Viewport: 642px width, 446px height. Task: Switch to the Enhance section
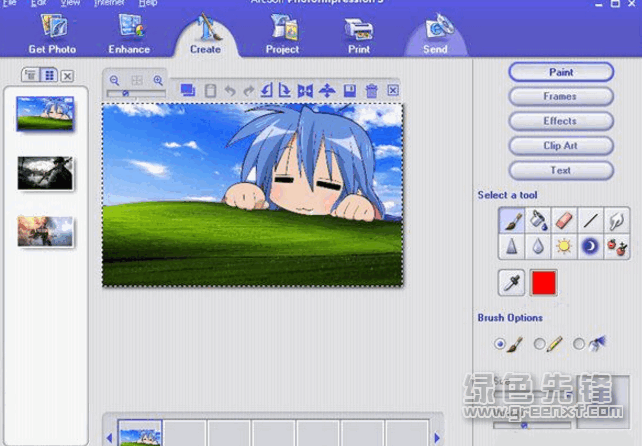[129, 34]
